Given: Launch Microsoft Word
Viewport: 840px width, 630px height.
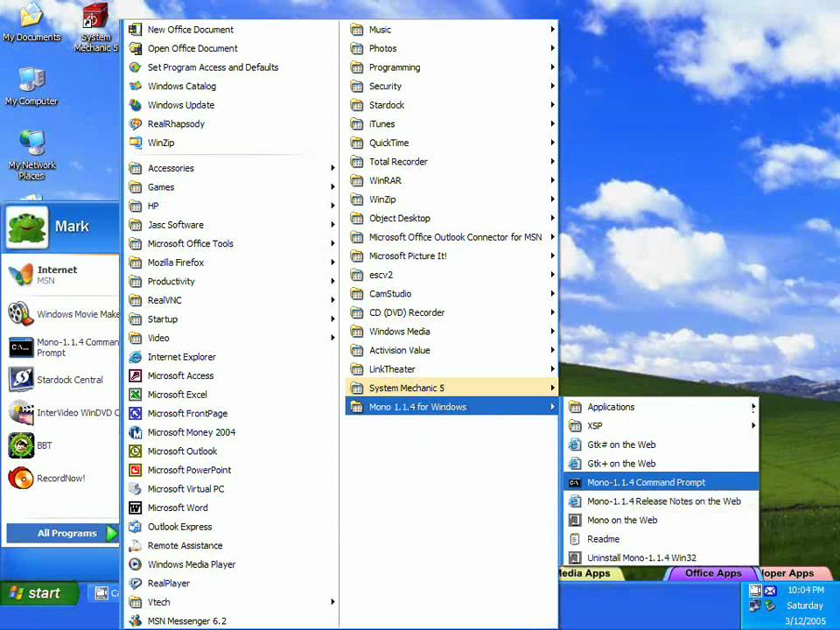Looking at the screenshot, I should pyautogui.click(x=231, y=507).
